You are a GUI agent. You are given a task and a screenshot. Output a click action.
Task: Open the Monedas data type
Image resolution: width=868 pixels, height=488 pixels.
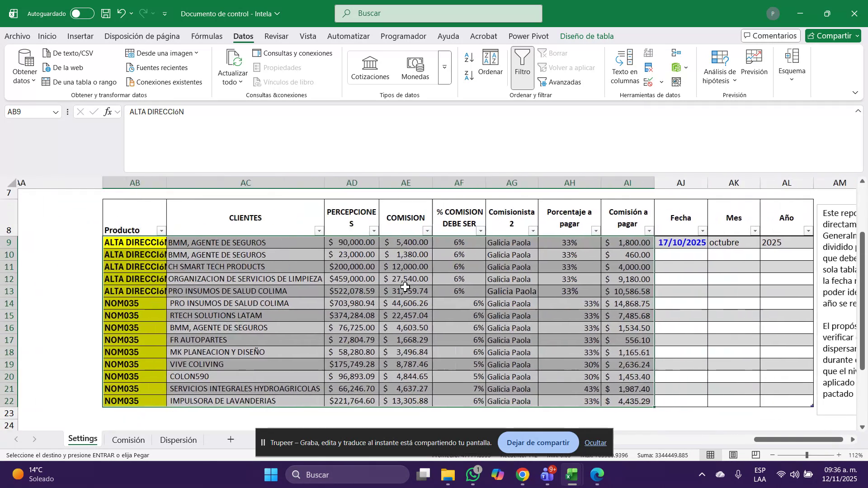(415, 67)
